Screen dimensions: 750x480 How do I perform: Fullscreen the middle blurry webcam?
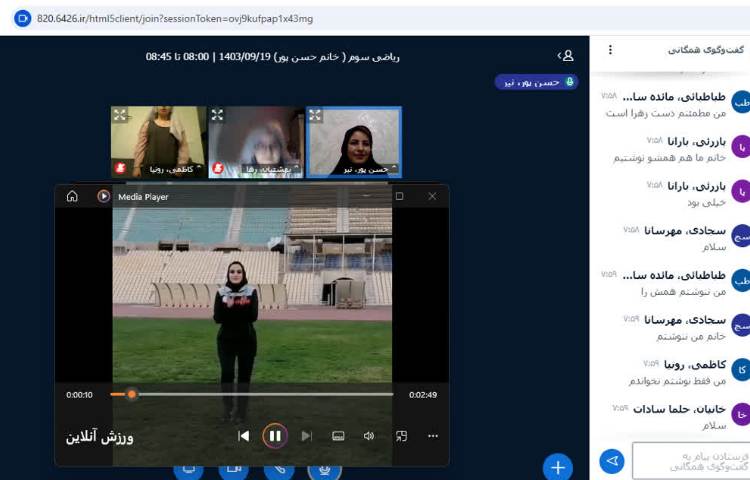tap(217, 115)
